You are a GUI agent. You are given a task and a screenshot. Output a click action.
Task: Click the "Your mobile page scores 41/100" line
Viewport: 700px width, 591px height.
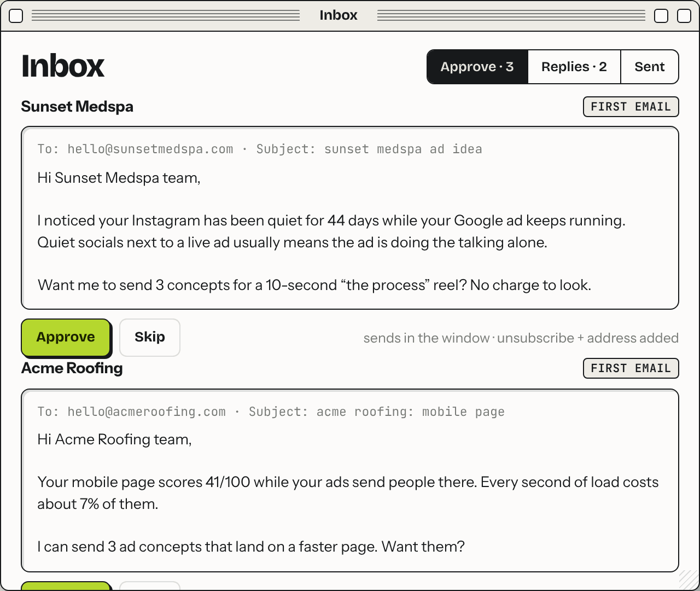click(348, 482)
